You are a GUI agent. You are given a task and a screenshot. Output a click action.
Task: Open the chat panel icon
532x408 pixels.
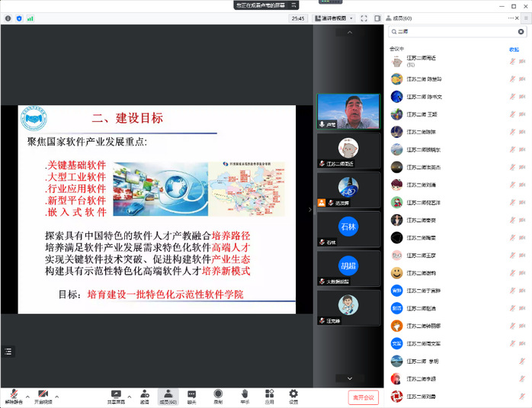pyautogui.click(x=191, y=394)
